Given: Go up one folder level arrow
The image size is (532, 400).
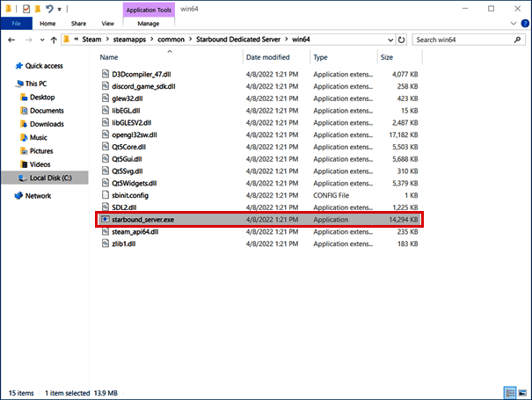Looking at the screenshot, I should coord(54,40).
